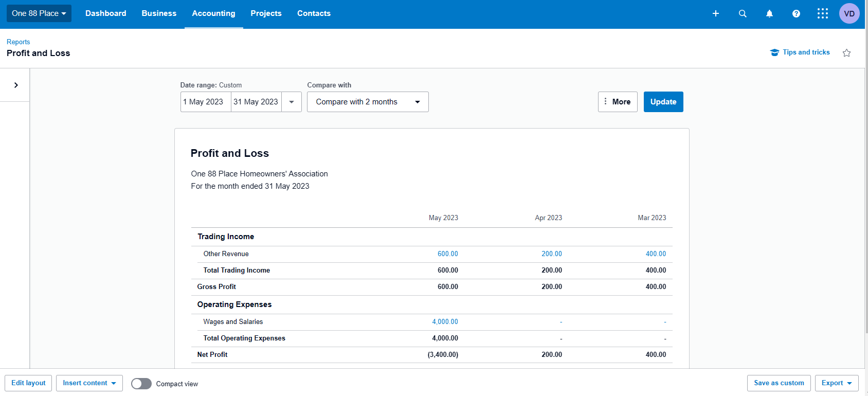Click the Mar 2023 column header
The width and height of the screenshot is (868, 396).
[652, 218]
